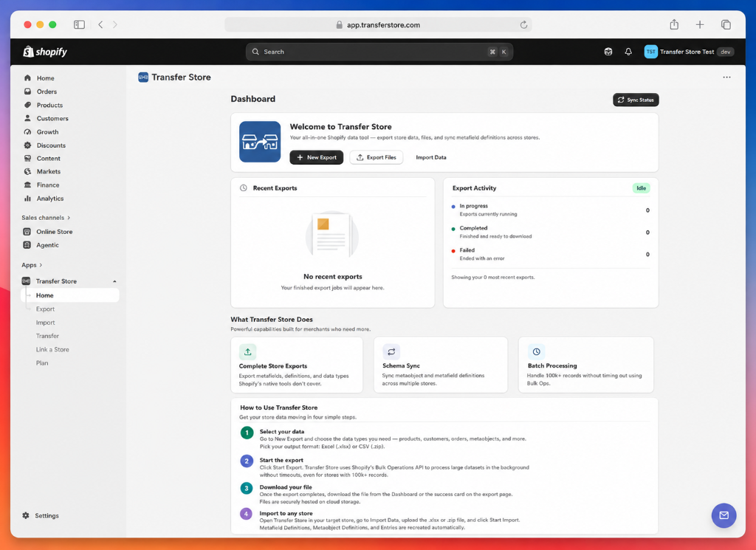Click the Transfer Store welcome logo image
The height and width of the screenshot is (550, 756).
point(260,142)
